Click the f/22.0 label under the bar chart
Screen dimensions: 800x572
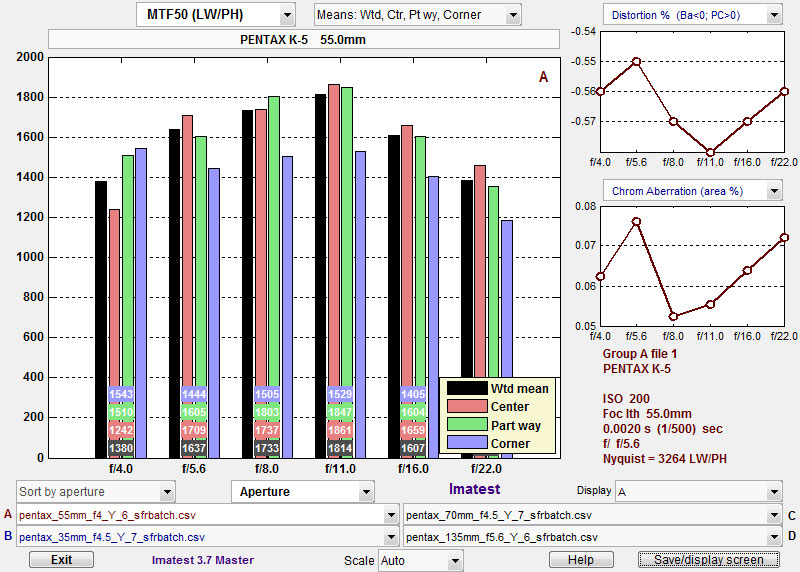486,468
